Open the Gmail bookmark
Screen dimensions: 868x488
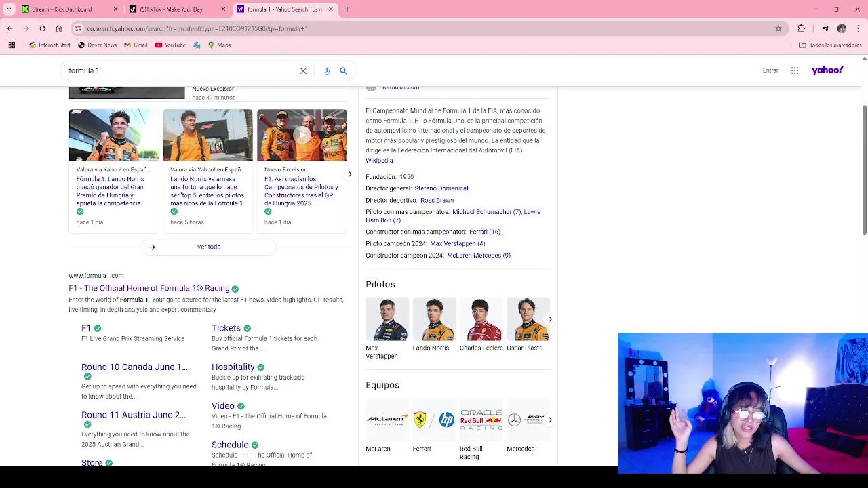tap(136, 45)
